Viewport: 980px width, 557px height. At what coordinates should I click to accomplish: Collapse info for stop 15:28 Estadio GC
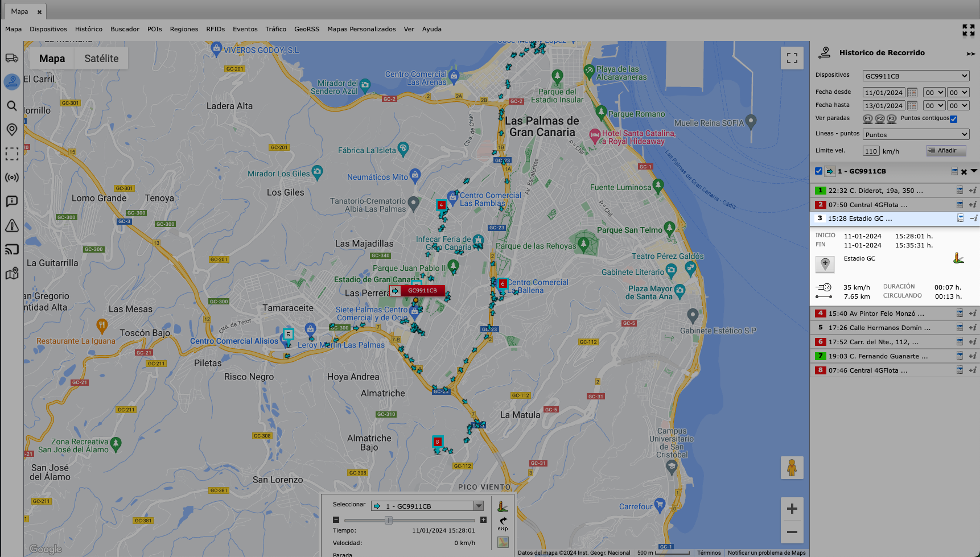click(973, 218)
